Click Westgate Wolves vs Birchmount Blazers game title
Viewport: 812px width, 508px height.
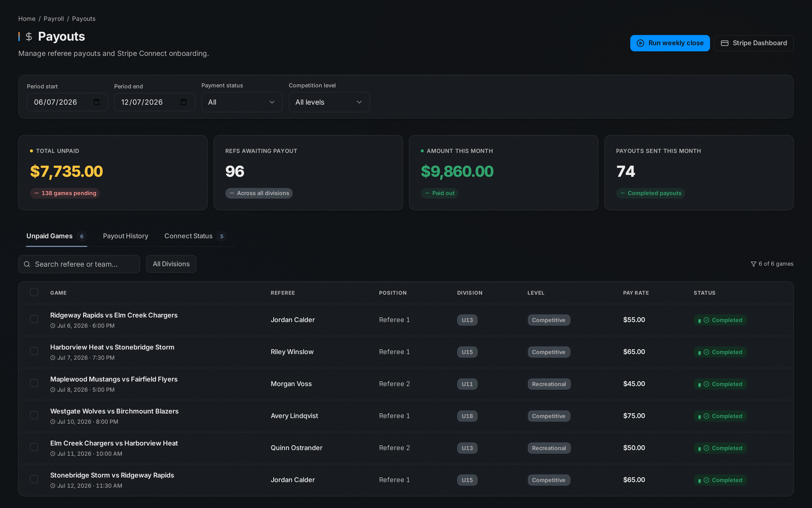[x=114, y=411]
